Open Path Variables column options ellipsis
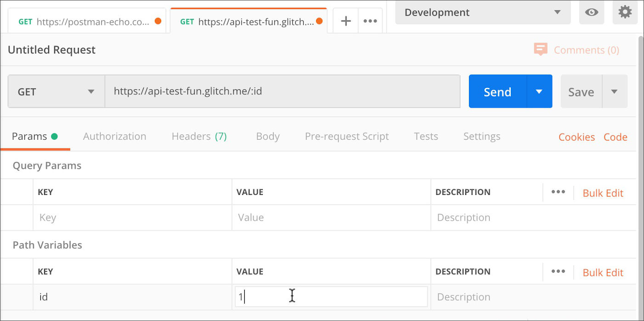Viewport: 644px width, 321px height. coord(558,272)
